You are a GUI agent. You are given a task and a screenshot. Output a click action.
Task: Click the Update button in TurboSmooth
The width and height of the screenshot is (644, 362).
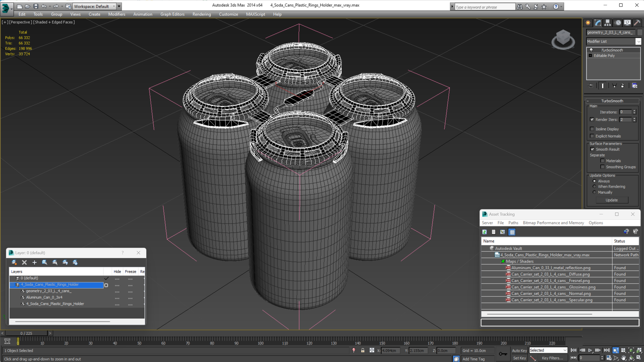(x=611, y=200)
